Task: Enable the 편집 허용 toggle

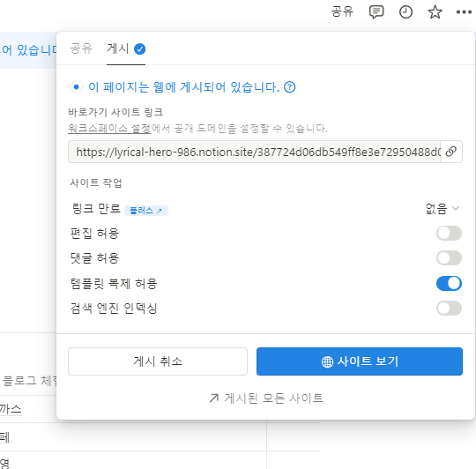Action: tap(449, 233)
